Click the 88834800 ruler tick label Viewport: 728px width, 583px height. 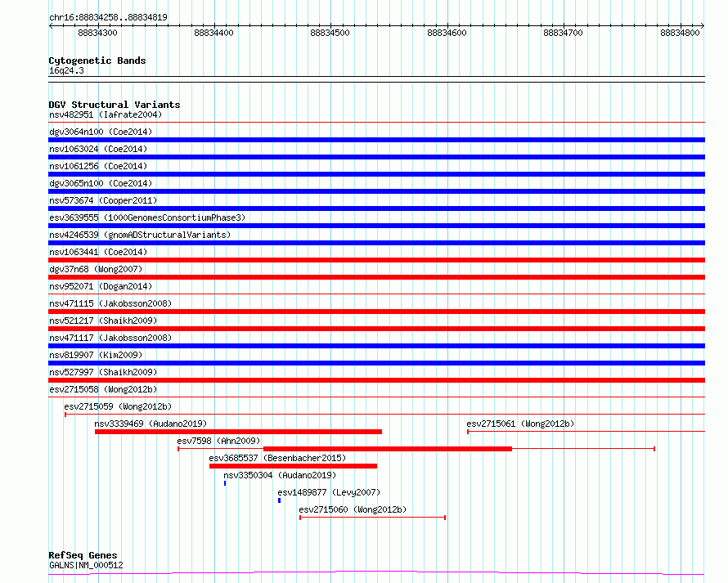pos(680,33)
